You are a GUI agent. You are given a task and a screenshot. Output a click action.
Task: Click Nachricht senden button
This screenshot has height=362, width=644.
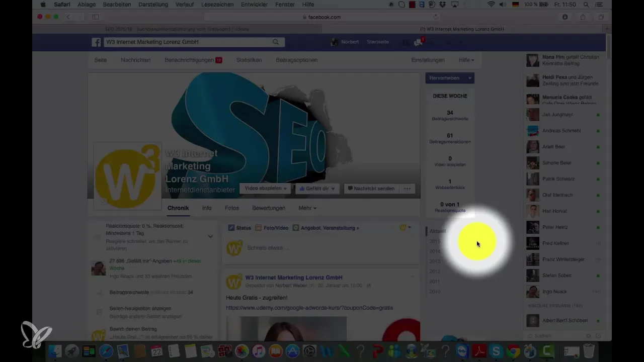371,189
